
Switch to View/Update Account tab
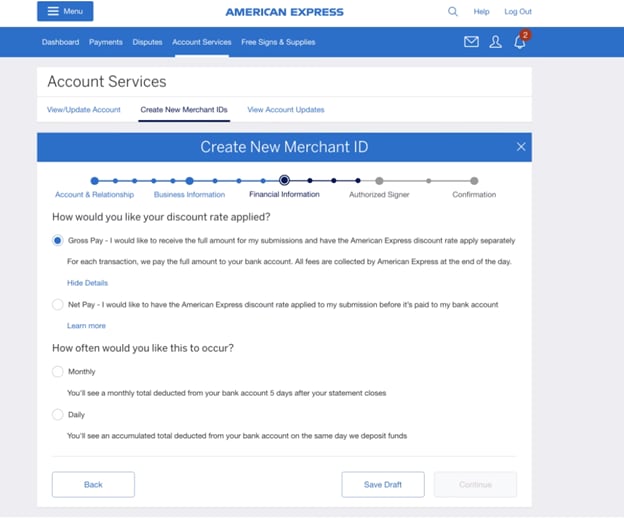(x=84, y=110)
